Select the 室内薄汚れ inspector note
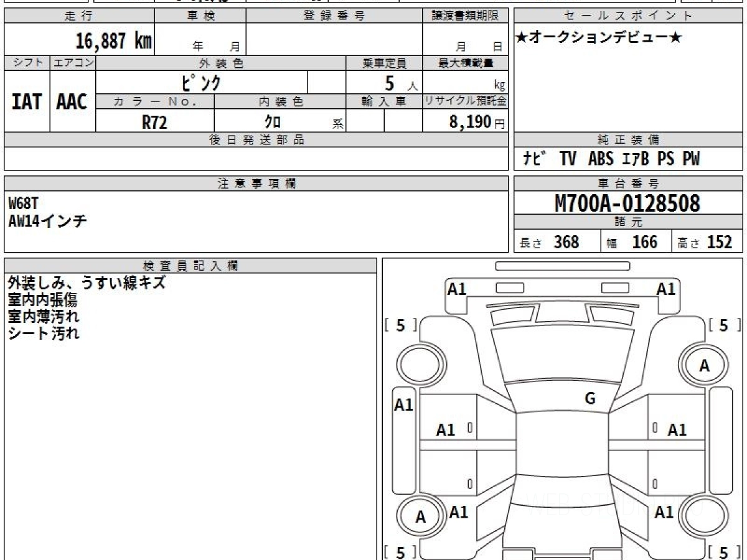 (43, 316)
